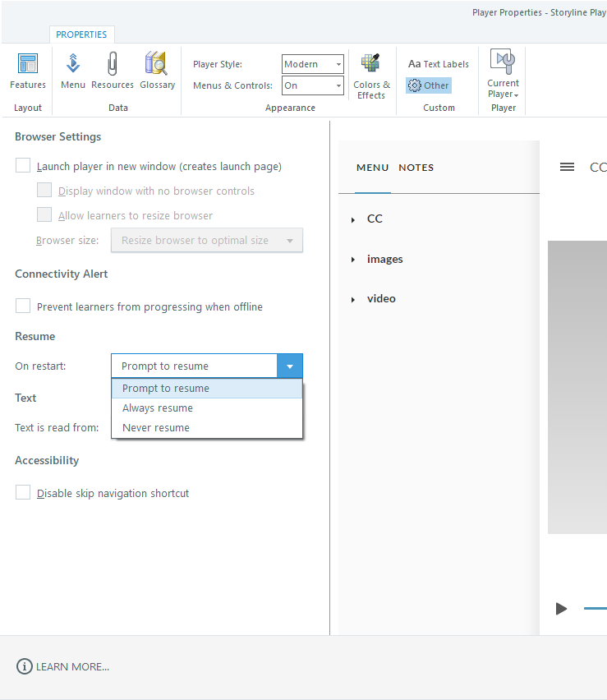Switch to the MENU tab in preview
The image size is (607, 700).
pyautogui.click(x=372, y=168)
